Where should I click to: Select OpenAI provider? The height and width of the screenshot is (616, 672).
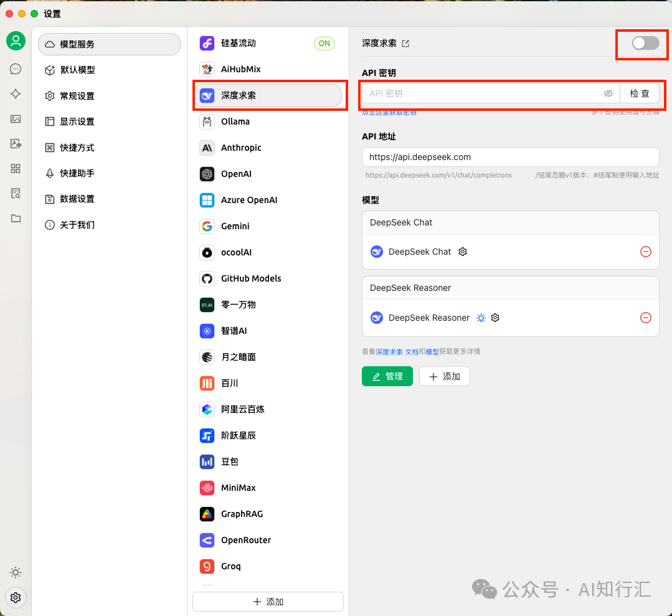(268, 174)
